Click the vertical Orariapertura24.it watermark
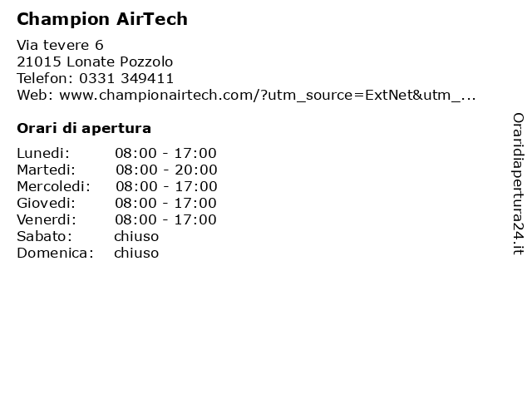 click(x=518, y=184)
